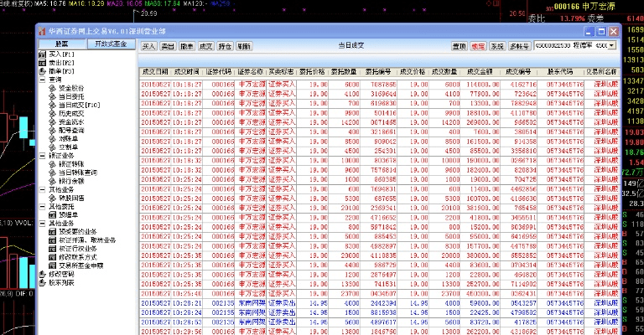Click the 撤单[F3] cancel order icon
Image resolution: width=644 pixels, height=335 pixels.
pos(42,71)
